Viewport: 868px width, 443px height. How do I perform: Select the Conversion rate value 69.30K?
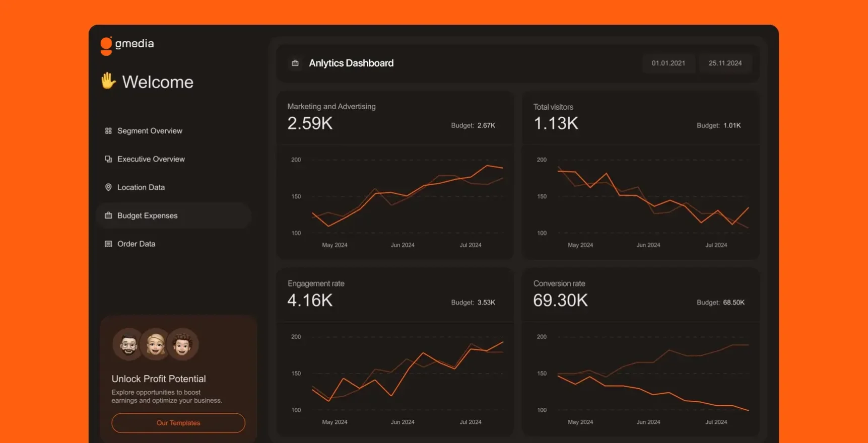pos(560,301)
